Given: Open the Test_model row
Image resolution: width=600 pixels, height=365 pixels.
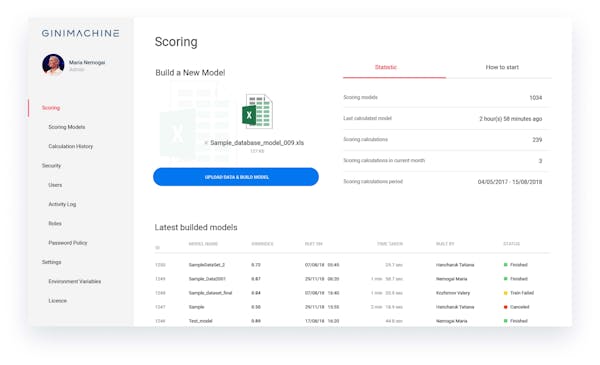Looking at the screenshot, I should pyautogui.click(x=352, y=321).
